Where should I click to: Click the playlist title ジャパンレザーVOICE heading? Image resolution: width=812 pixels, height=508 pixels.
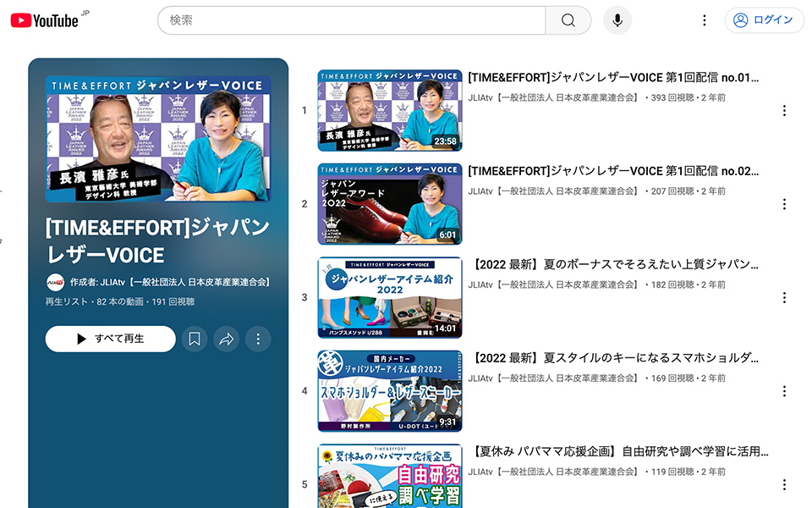point(158,241)
